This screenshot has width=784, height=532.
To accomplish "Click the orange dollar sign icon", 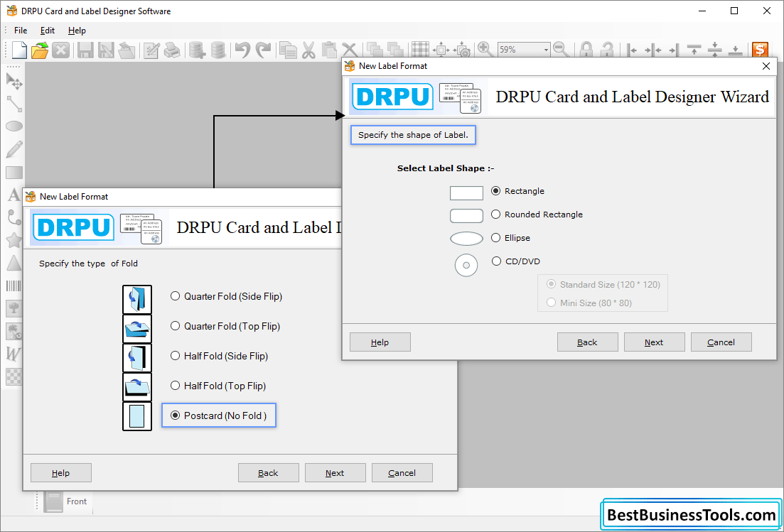I will tap(760, 50).
